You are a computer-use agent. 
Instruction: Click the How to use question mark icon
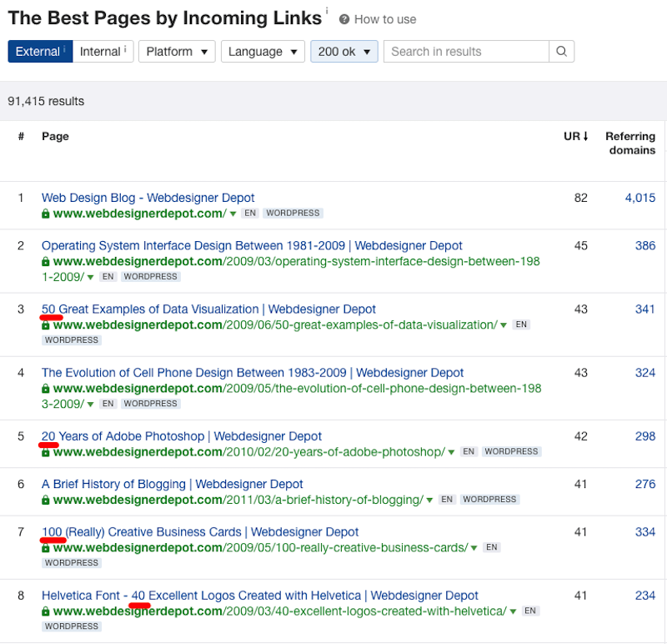pos(344,19)
